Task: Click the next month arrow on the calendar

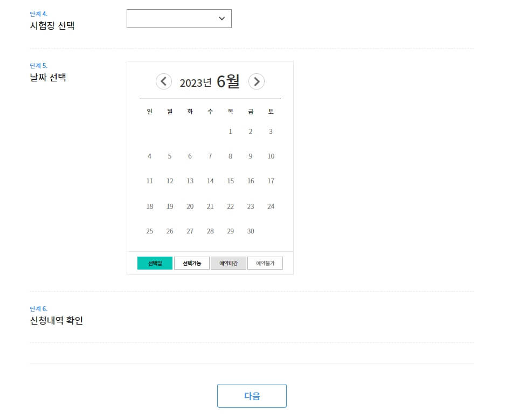Action: click(257, 81)
